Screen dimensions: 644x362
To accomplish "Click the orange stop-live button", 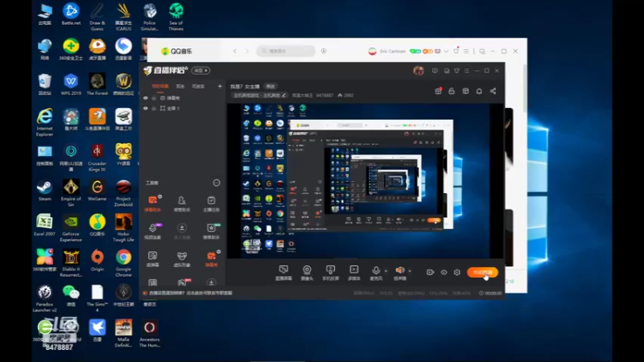I will point(482,272).
